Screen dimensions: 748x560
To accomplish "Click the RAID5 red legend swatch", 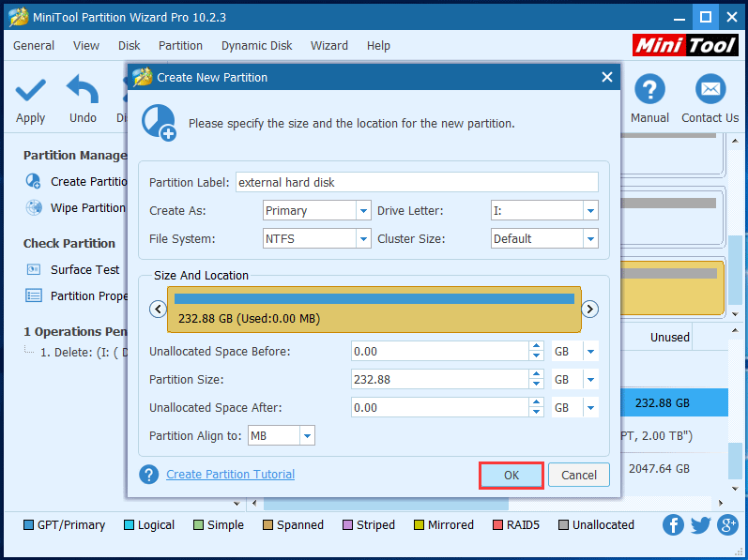I will tap(497, 525).
